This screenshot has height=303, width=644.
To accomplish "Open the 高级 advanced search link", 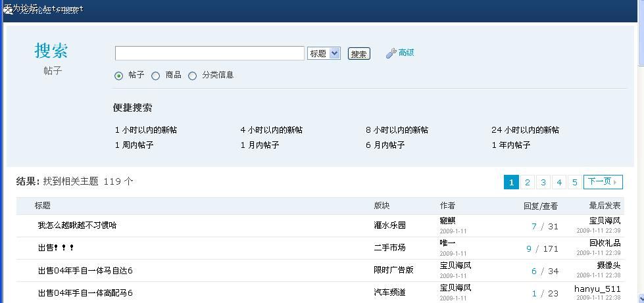I will 406,53.
